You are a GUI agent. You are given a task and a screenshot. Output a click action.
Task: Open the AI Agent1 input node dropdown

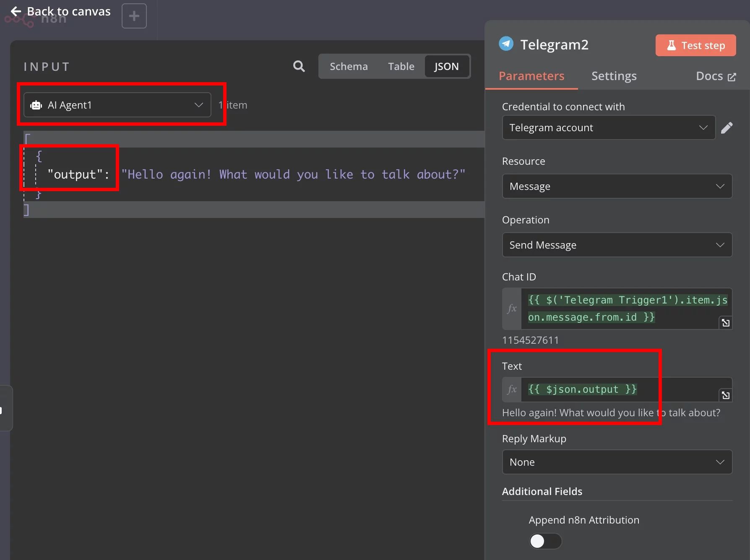[x=117, y=105]
